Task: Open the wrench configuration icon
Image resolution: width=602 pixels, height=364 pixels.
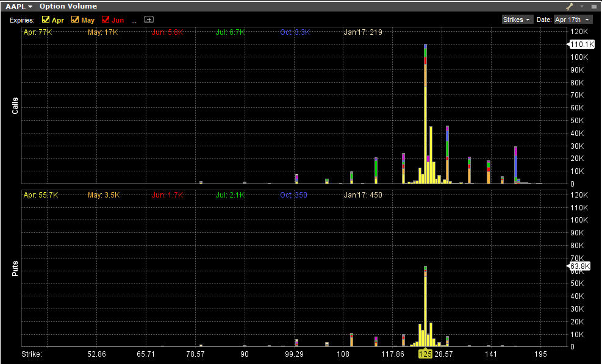Action: point(569,6)
